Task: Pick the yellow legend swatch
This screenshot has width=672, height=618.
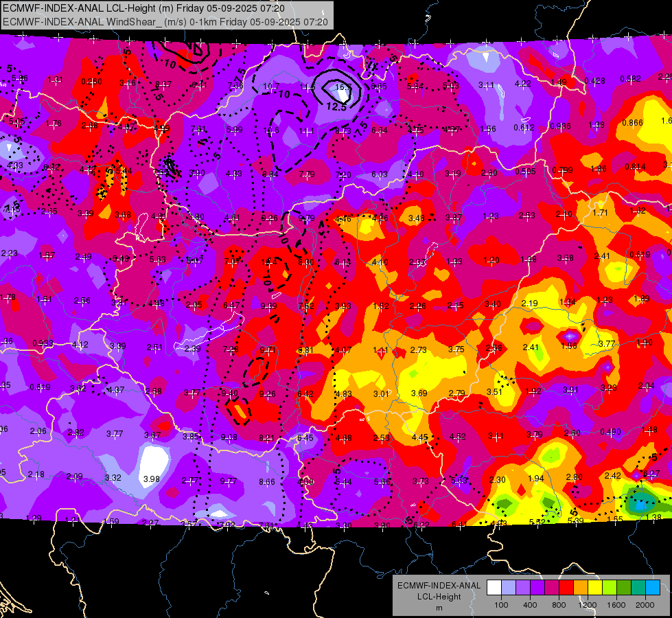Action: tap(595, 588)
